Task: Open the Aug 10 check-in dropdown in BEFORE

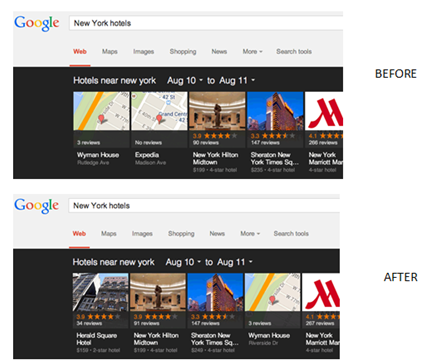Action: point(185,80)
